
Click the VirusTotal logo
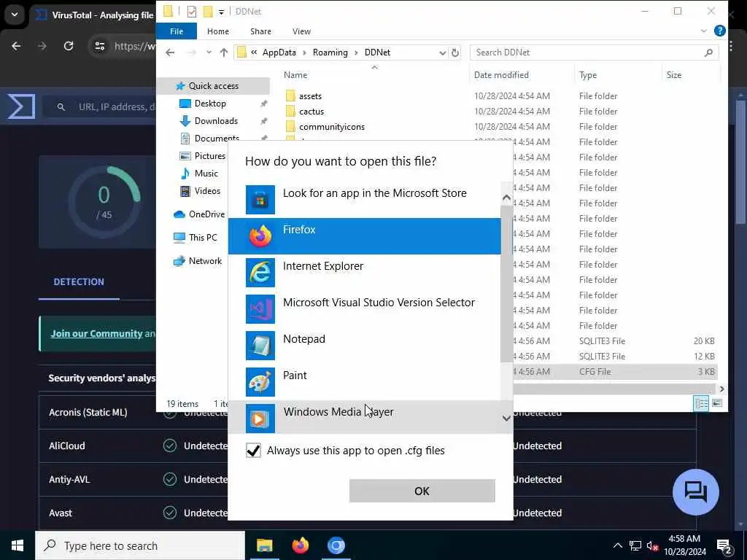tap(21, 106)
